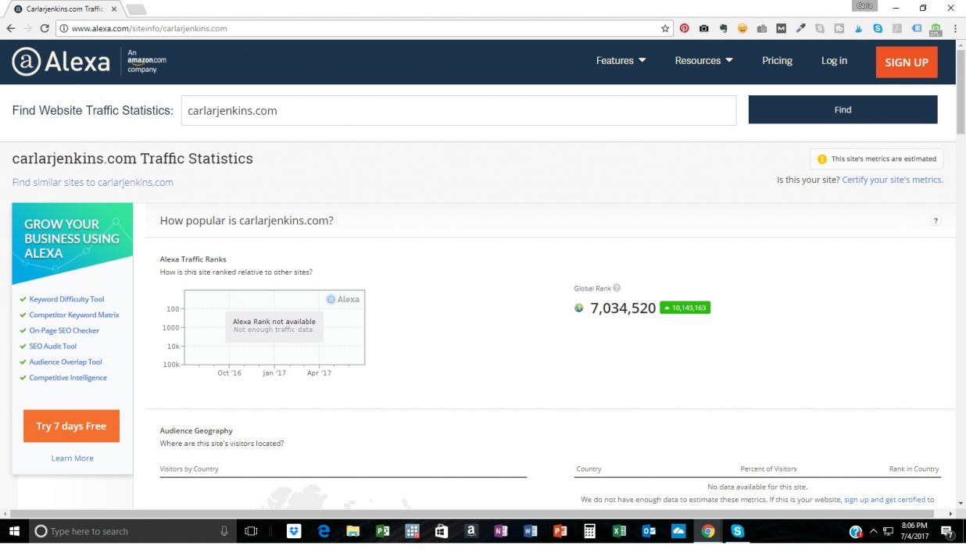The image size is (966, 560).
Task: Click the orange SIGN UP button
Action: (x=906, y=62)
